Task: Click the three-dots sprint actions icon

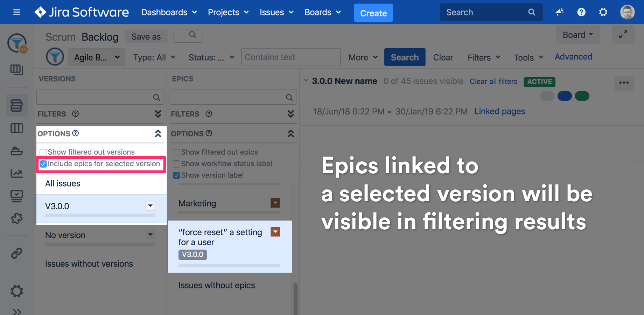Action: (624, 83)
